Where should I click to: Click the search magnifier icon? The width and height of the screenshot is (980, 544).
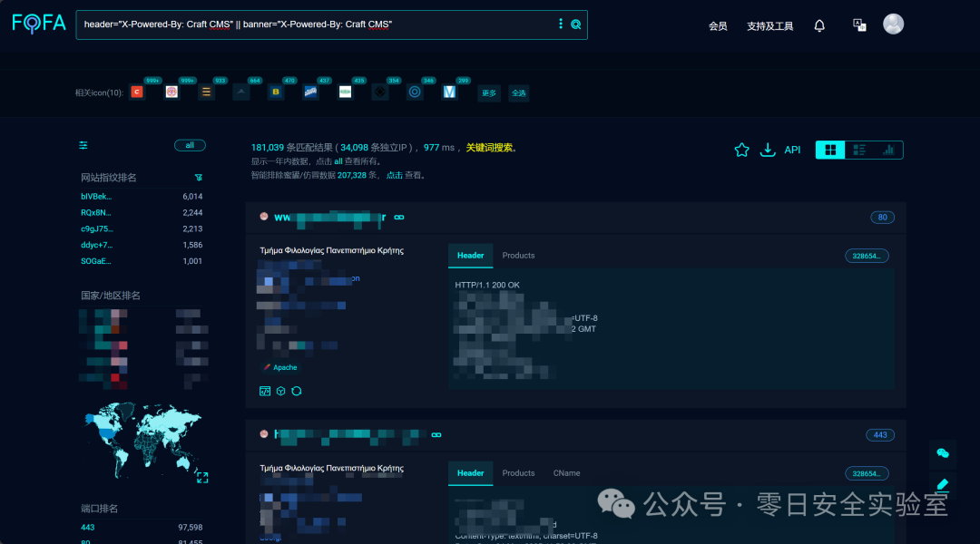pyautogui.click(x=576, y=24)
